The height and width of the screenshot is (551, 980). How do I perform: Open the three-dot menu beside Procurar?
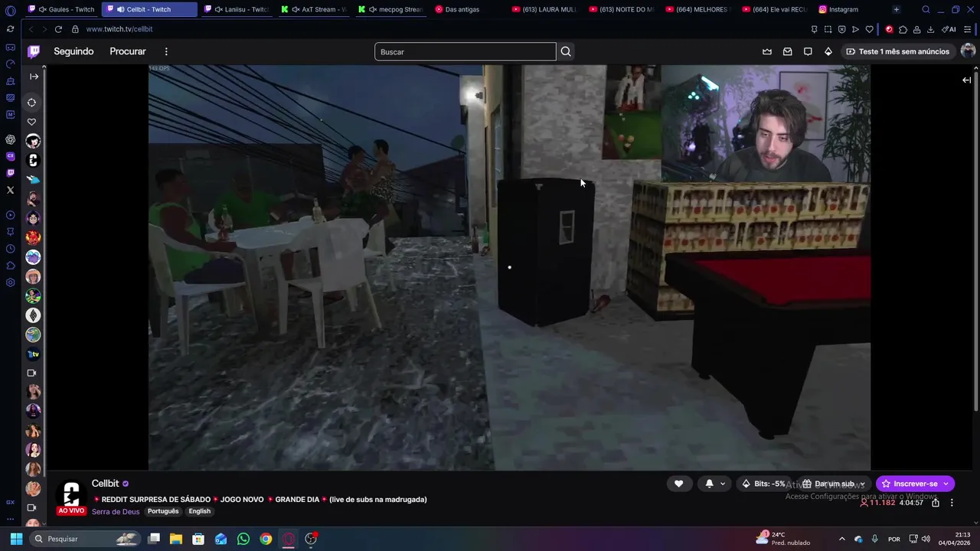[x=166, y=51]
